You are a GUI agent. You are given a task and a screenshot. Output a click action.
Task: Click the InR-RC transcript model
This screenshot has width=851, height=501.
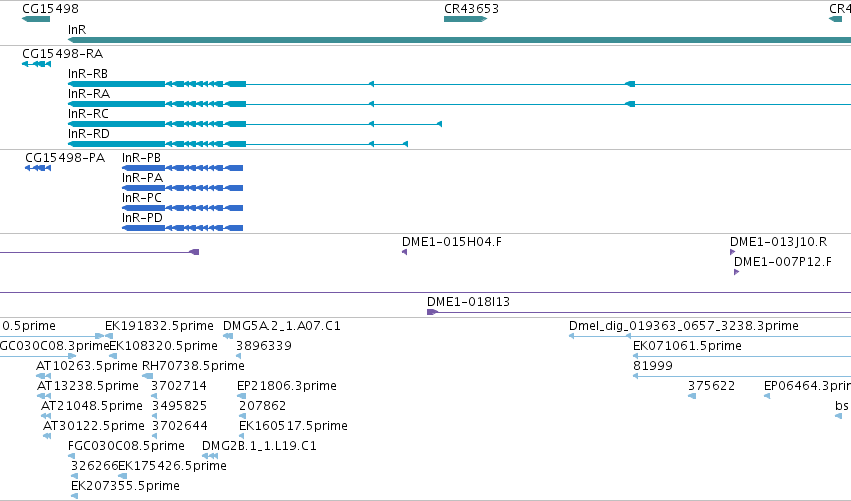[x=255, y=124]
